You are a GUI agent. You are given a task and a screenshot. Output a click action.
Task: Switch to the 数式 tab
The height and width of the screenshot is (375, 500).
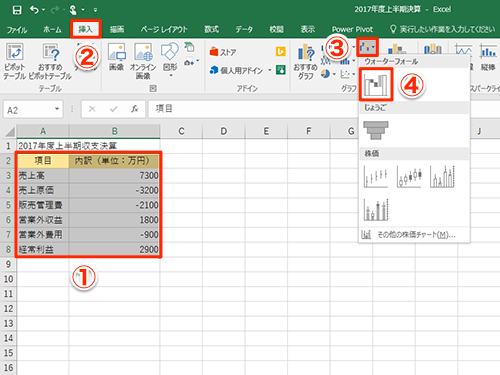(x=211, y=29)
